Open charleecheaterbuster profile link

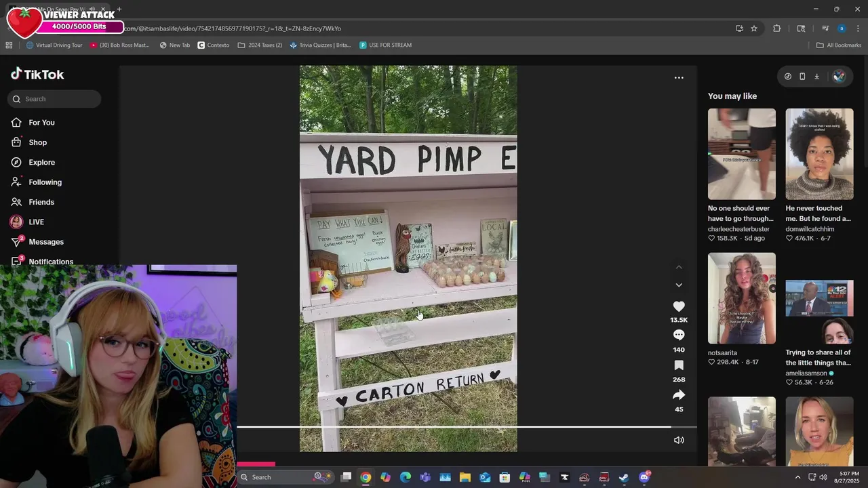coord(738,229)
